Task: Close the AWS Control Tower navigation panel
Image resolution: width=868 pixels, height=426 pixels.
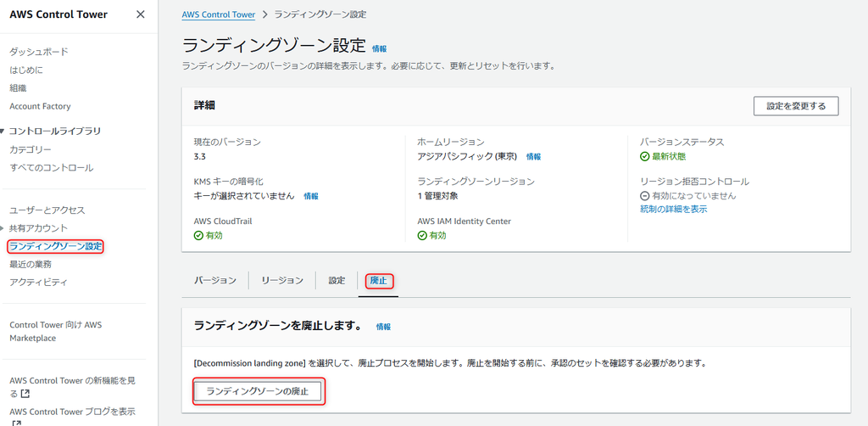Action: pyautogui.click(x=141, y=14)
